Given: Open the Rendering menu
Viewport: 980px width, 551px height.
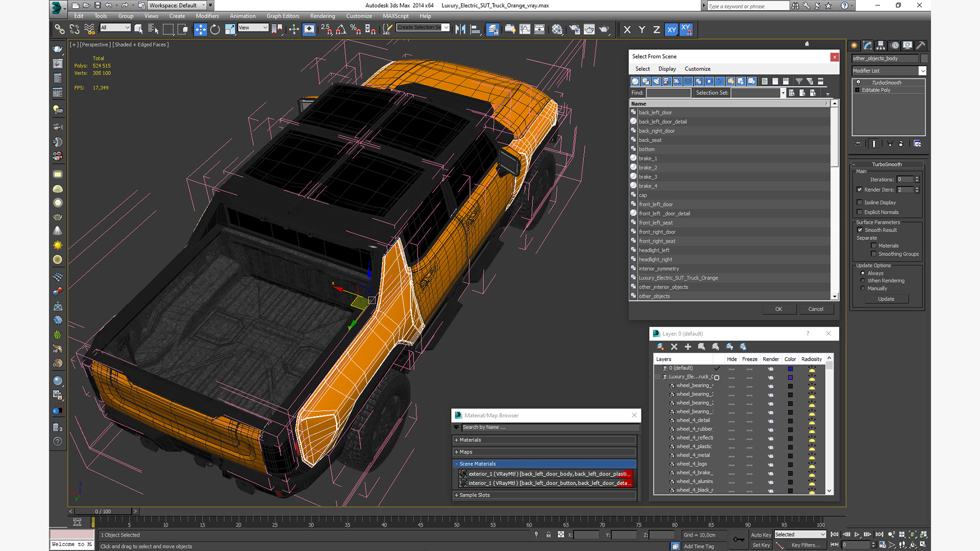Looking at the screenshot, I should [x=323, y=16].
